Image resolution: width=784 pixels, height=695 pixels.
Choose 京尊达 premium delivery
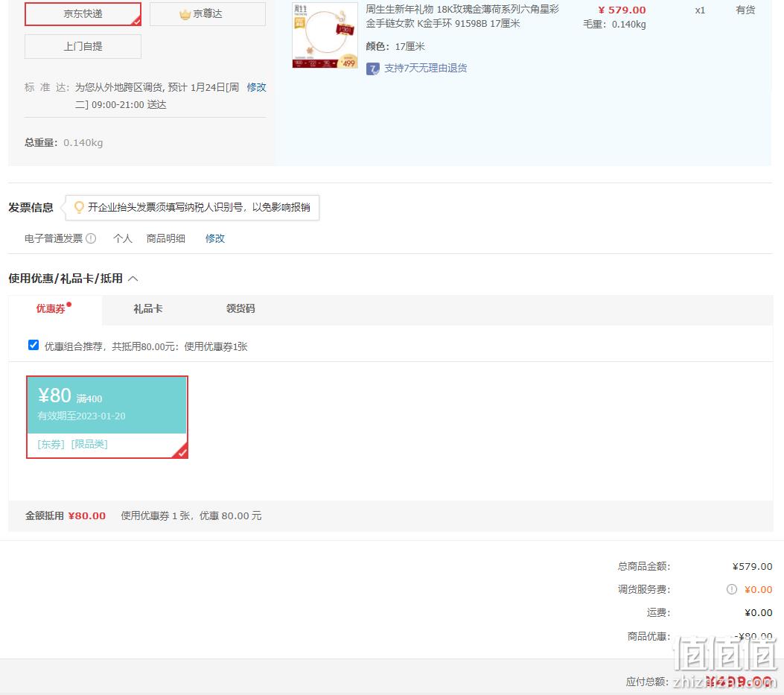tap(208, 14)
